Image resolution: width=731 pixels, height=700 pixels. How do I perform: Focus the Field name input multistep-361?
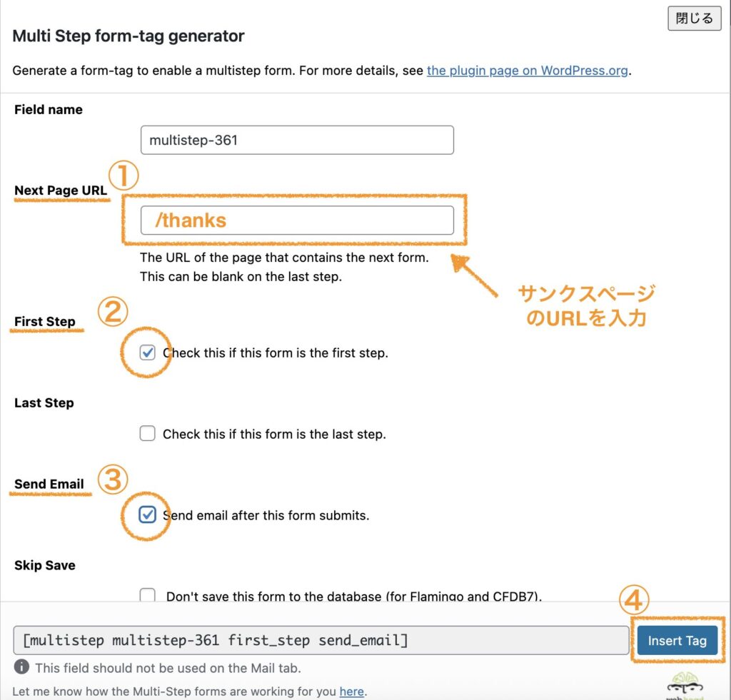pos(297,140)
